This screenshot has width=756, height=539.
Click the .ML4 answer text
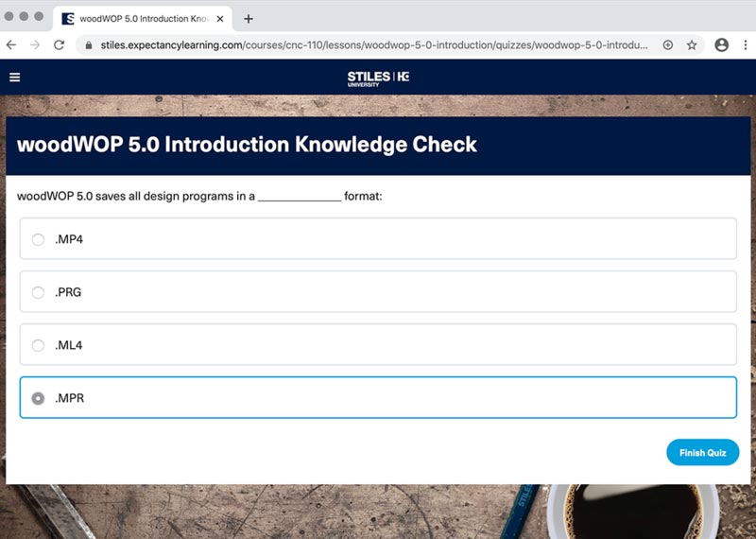(68, 345)
